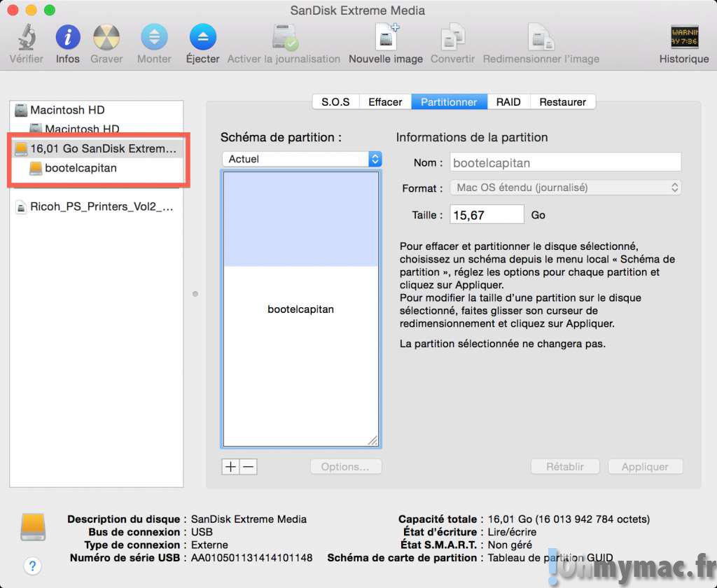Click the Appliquer button
The image size is (717, 588).
pyautogui.click(x=644, y=467)
